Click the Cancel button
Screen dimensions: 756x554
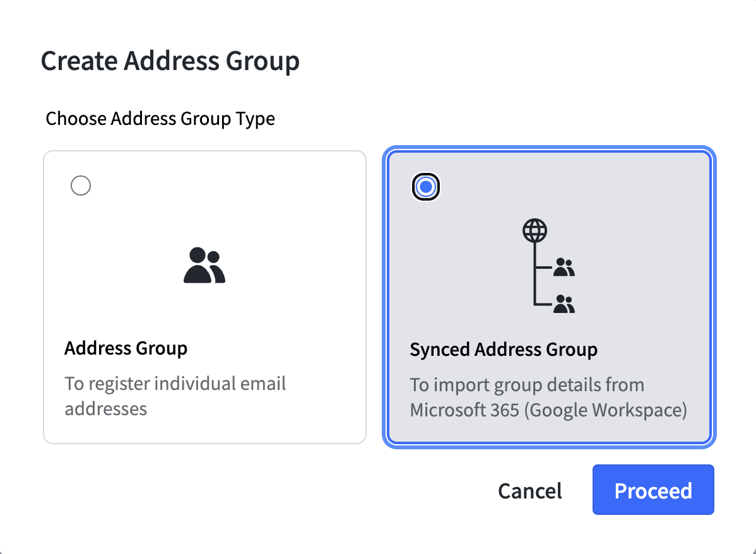(529, 490)
